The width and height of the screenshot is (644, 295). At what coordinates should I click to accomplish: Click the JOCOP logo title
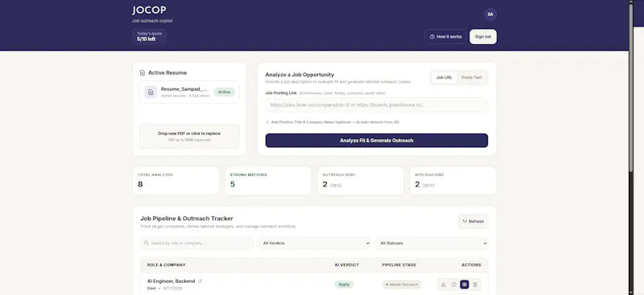[x=149, y=10]
